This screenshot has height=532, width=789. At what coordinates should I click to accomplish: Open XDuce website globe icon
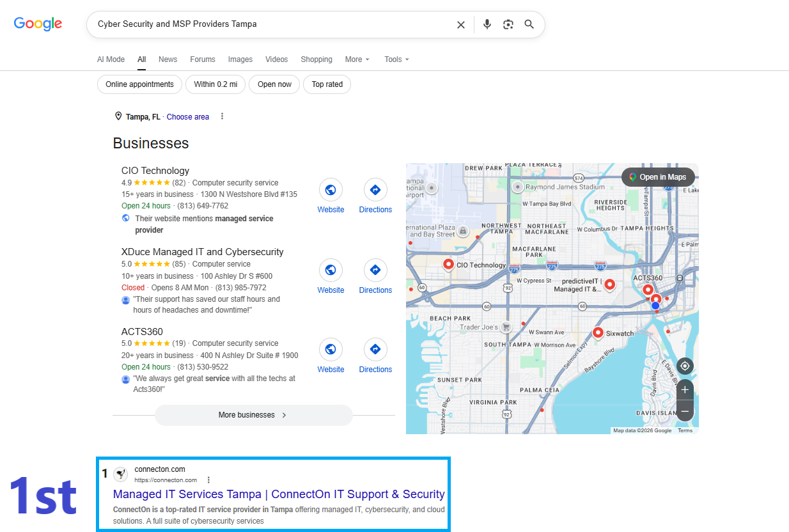coord(331,270)
